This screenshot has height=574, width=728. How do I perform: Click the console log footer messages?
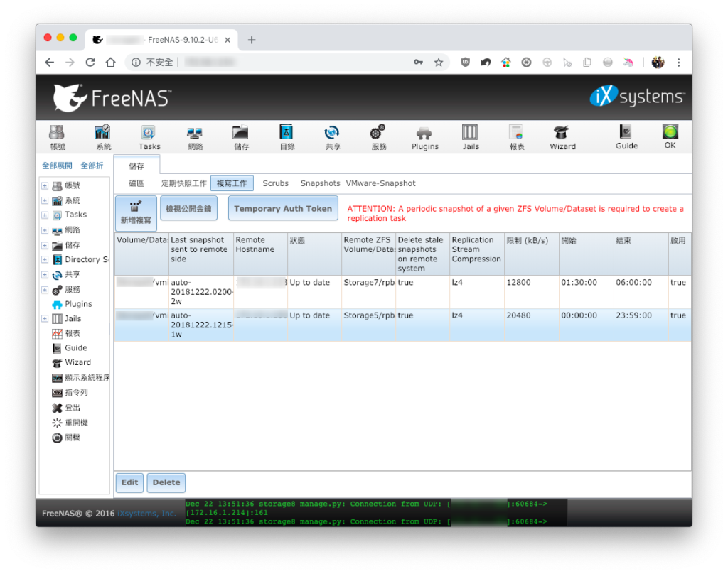(x=376, y=513)
